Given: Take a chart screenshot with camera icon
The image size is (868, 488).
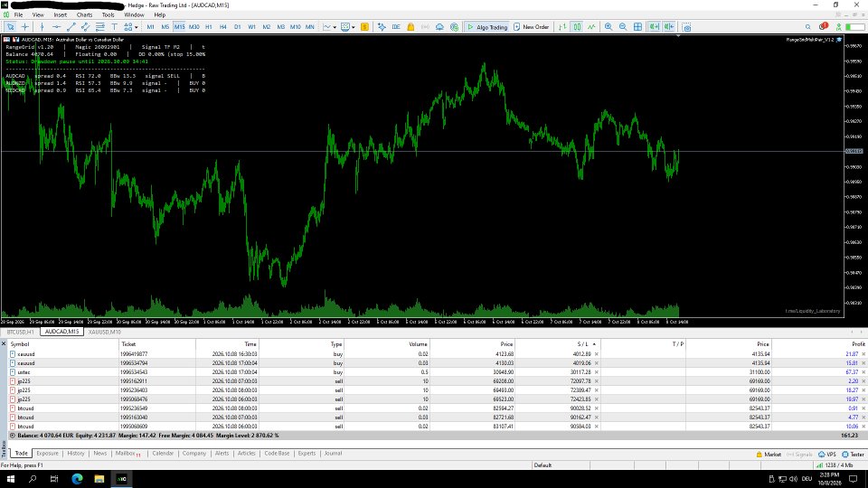Looking at the screenshot, I should pyautogui.click(x=686, y=26).
